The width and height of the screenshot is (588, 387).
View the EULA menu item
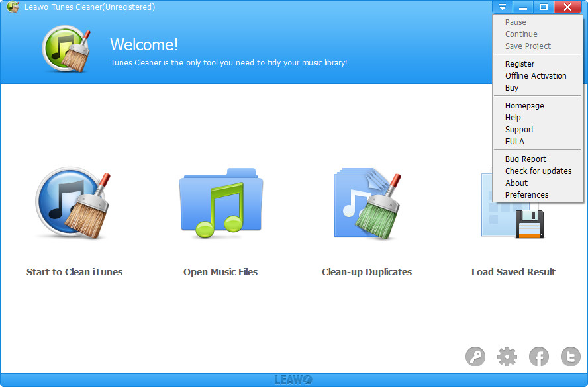(514, 142)
